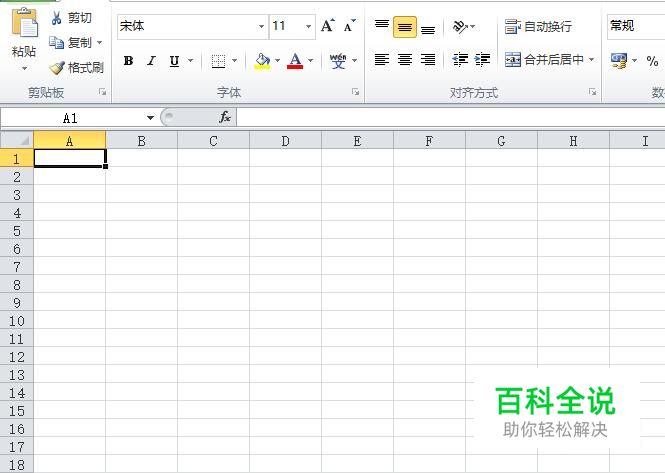Select column G header
Viewport: 665px width, 473px height.
coord(501,140)
